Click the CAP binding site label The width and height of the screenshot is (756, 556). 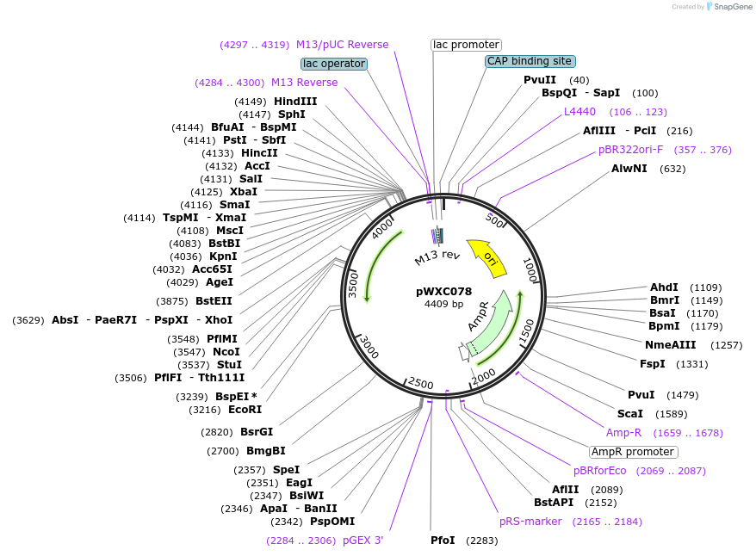coord(529,61)
